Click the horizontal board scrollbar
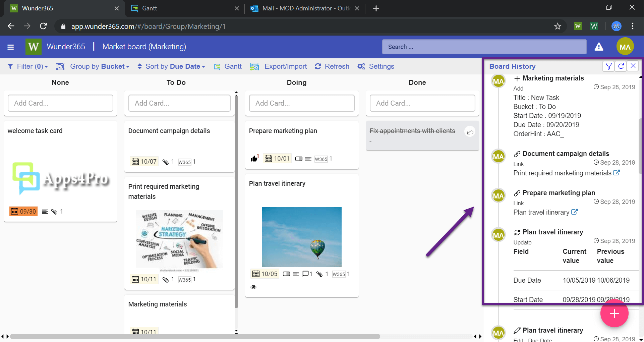 tap(194, 336)
